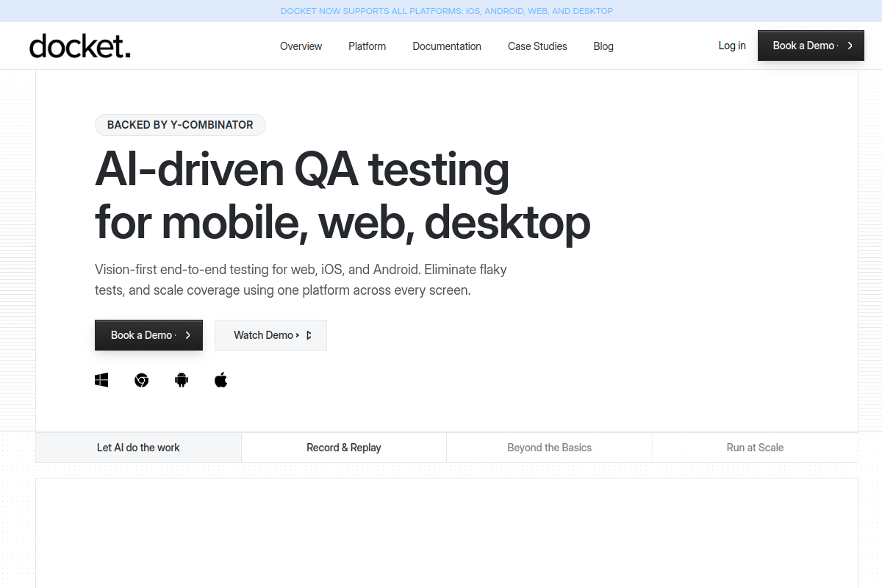Click the Log in link
The height and width of the screenshot is (588, 882).
(732, 46)
